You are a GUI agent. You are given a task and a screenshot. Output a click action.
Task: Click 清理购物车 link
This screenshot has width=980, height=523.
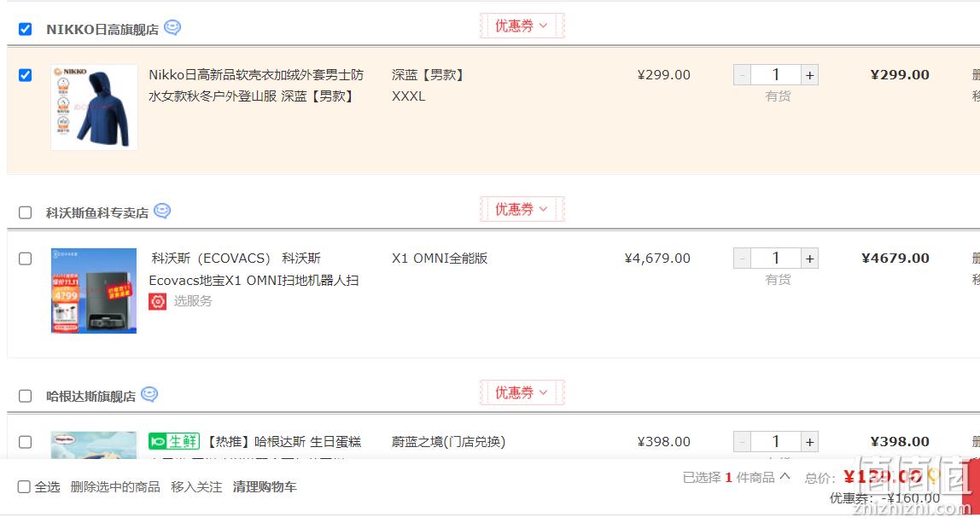click(x=265, y=487)
